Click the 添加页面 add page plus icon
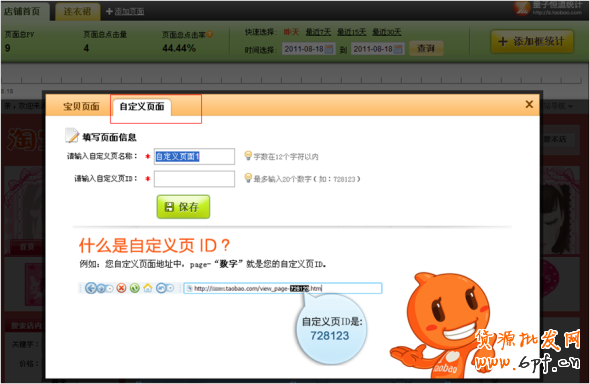 (109, 12)
